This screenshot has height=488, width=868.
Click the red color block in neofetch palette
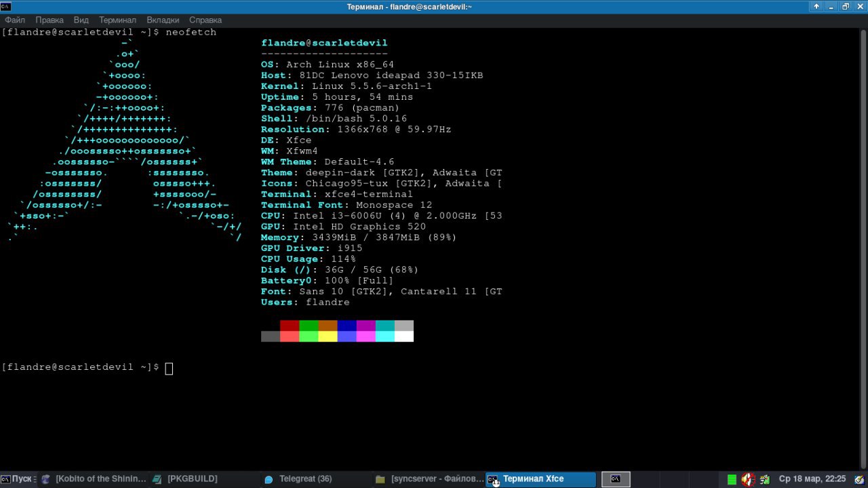pyautogui.click(x=290, y=326)
